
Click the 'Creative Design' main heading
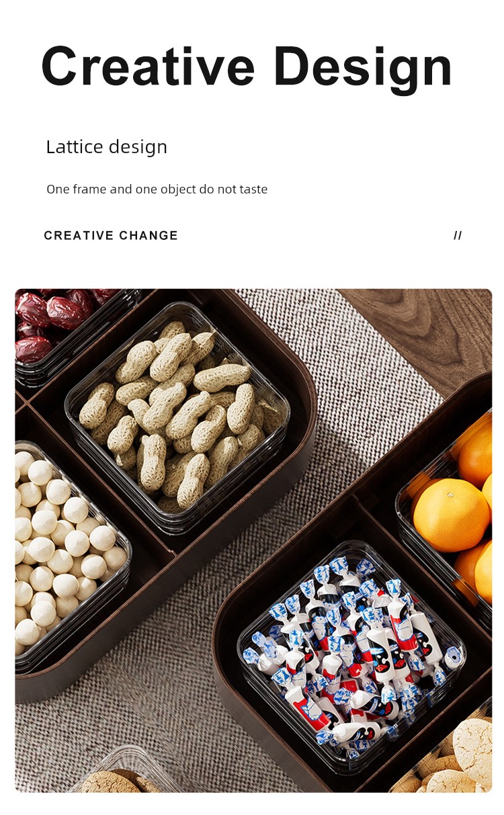coord(247,69)
